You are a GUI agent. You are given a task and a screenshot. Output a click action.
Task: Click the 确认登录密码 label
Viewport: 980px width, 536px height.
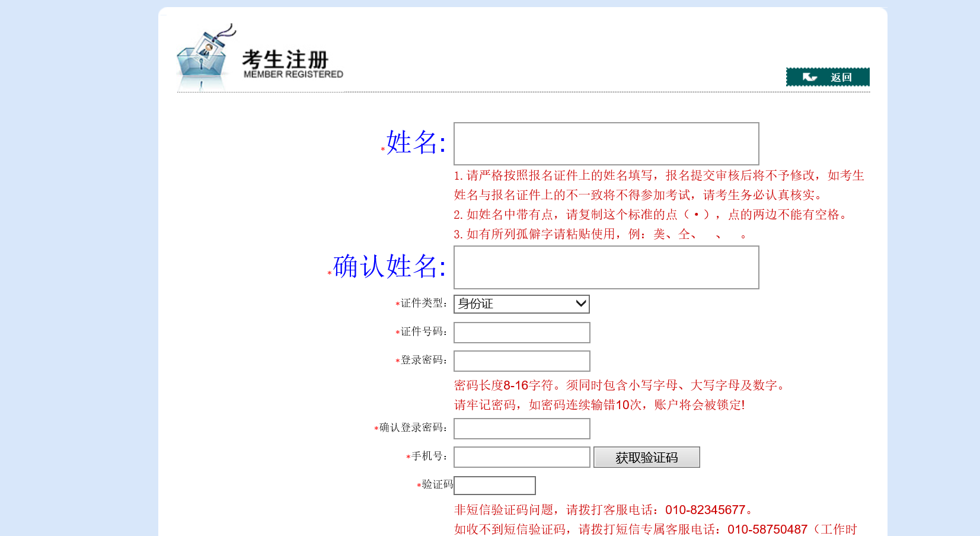(x=413, y=427)
